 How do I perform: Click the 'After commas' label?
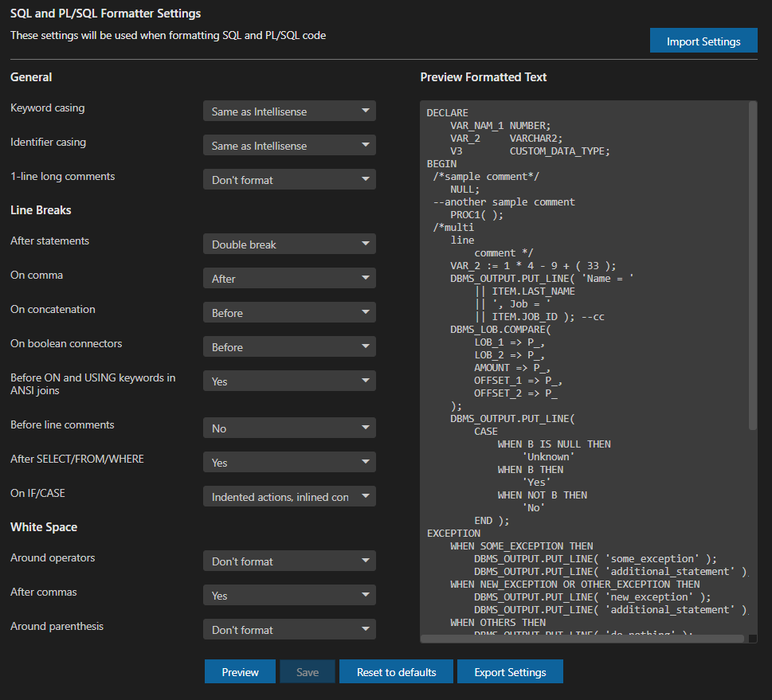(43, 592)
